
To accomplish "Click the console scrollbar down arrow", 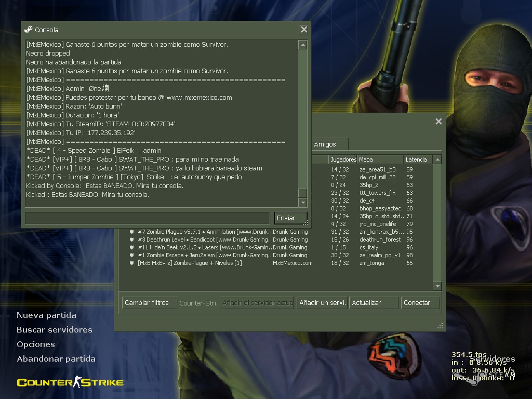I will click(303, 203).
